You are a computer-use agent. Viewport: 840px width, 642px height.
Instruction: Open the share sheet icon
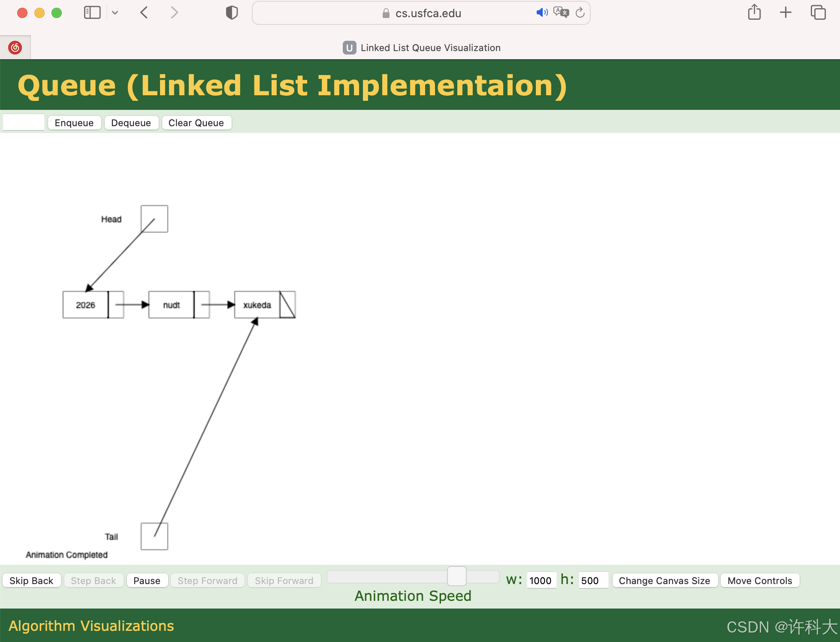(x=754, y=12)
